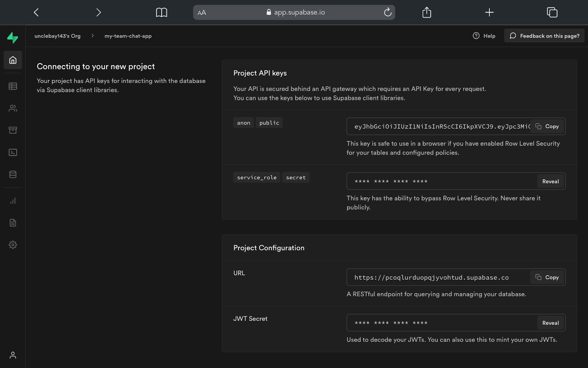Screen dimensions: 588x368
Task: Open the SQL Editor
Action: tap(13, 152)
